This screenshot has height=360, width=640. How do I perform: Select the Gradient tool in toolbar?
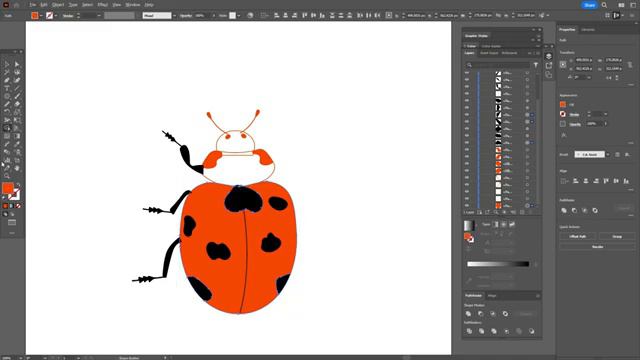(17, 136)
